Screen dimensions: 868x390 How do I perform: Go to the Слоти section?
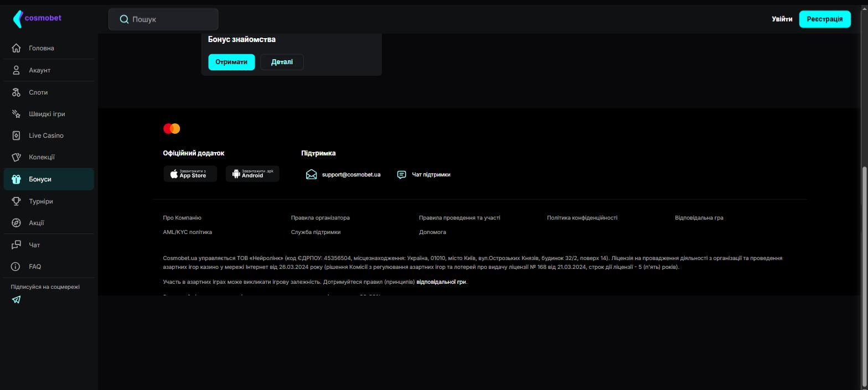click(x=49, y=92)
